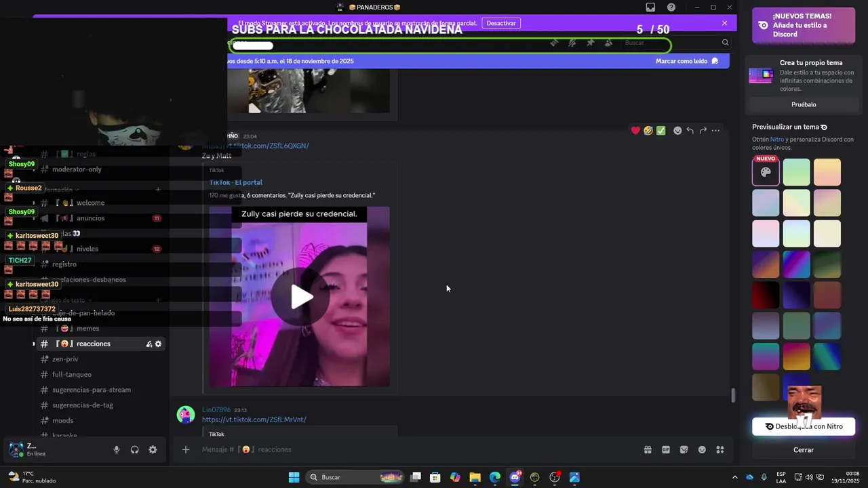Screen dimensions: 868x488
Task: Open edit channel gear on reacciones
Action: click(x=158, y=344)
